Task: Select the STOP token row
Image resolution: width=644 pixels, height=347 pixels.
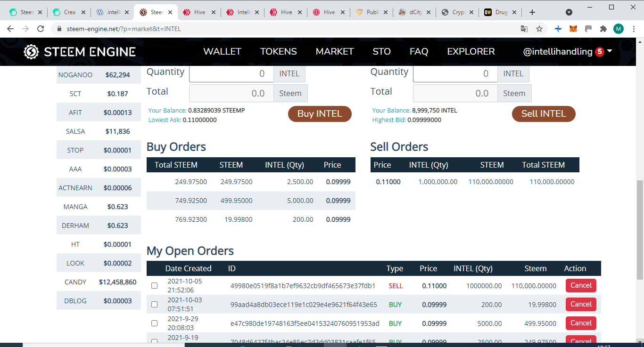Action: coord(99,150)
